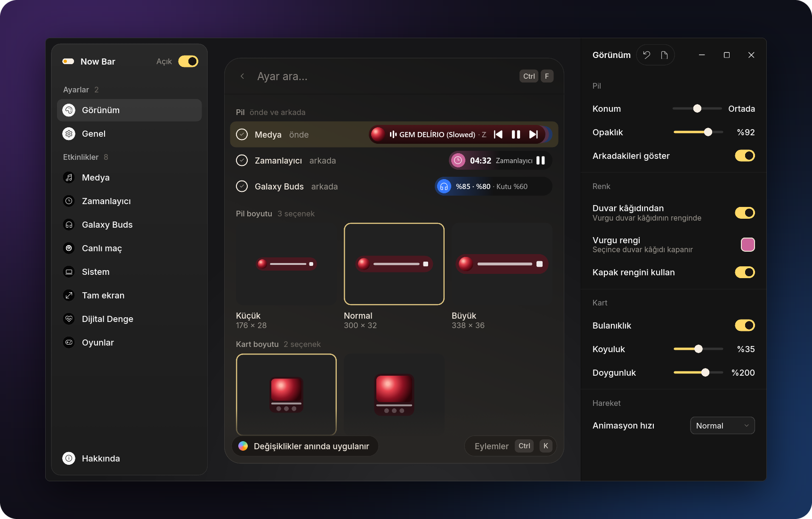Click the Doygunluk slider handle
The image size is (812, 519).
pos(705,372)
